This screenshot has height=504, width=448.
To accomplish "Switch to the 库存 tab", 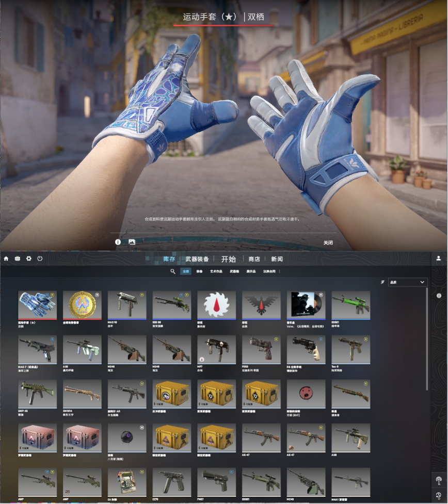I will tap(169, 259).
